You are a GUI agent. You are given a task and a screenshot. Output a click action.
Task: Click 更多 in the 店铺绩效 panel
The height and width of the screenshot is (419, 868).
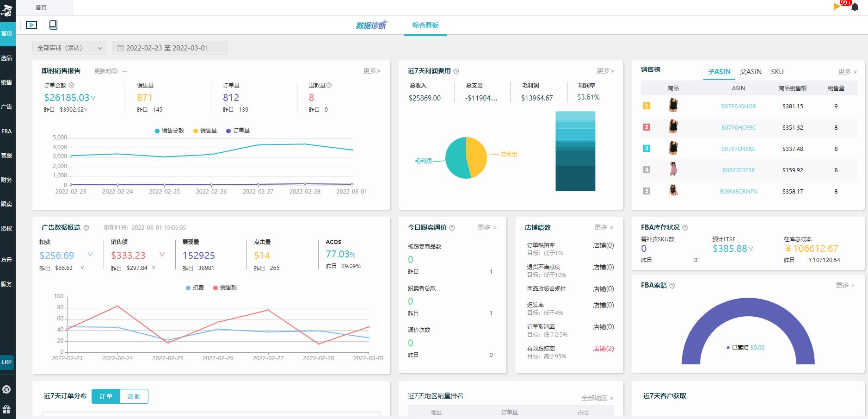(603, 227)
